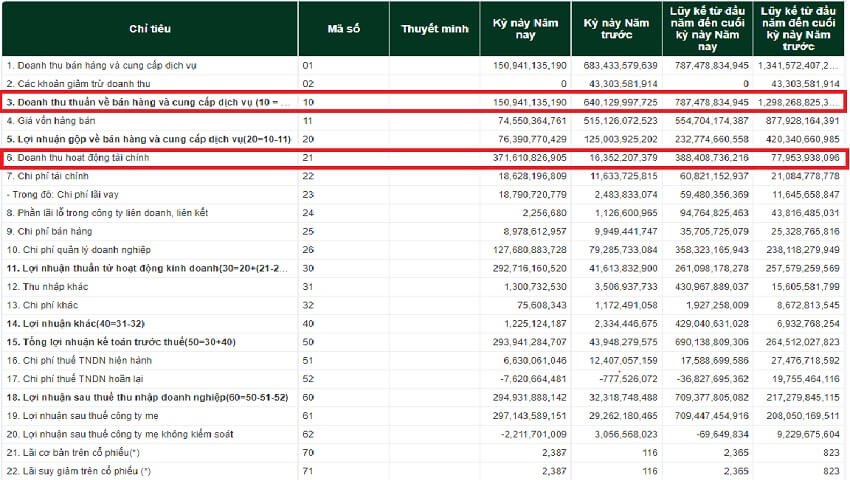Click value 371,610,826,905
This screenshot has height=480, width=850.
pos(530,158)
